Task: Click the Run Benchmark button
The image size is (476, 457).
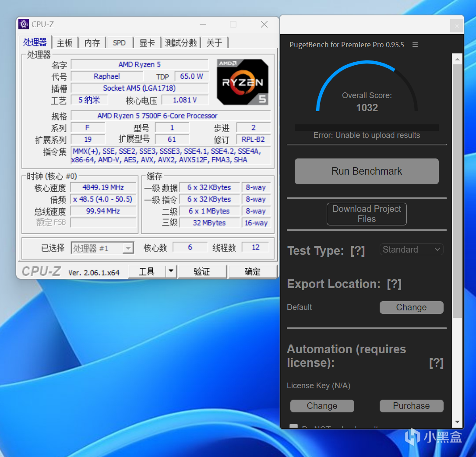Action: pyautogui.click(x=367, y=171)
